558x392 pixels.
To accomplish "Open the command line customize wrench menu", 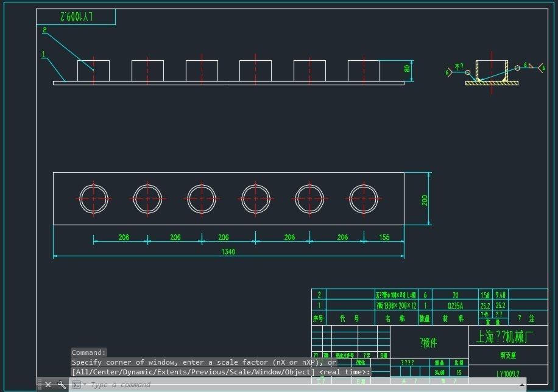I will point(62,385).
